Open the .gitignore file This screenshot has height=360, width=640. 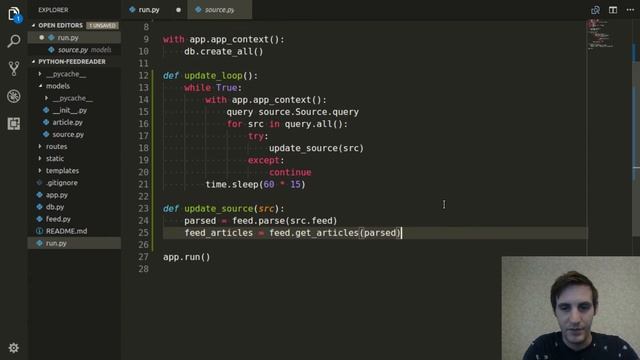pos(61,183)
